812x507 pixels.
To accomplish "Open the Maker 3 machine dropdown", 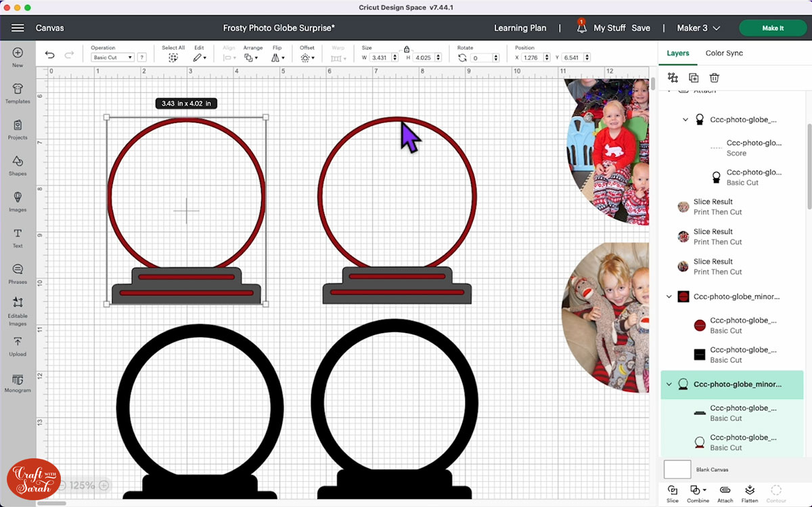I will tap(698, 28).
